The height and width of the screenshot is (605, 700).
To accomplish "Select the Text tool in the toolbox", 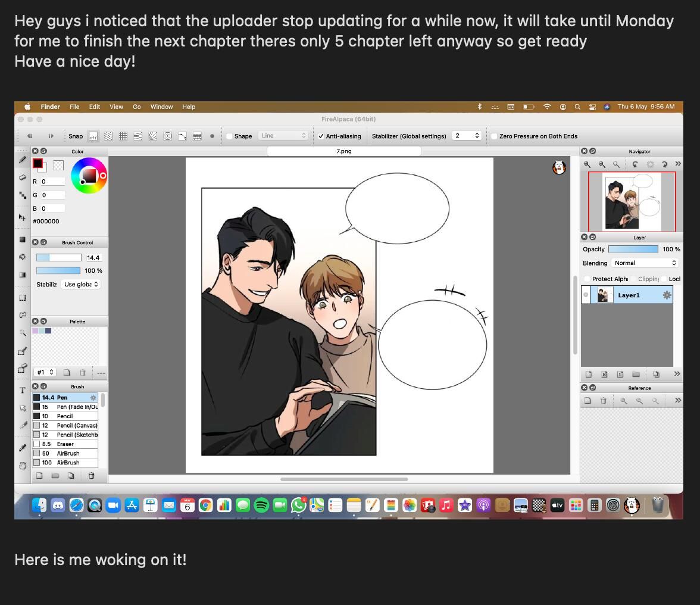I will 23,391.
